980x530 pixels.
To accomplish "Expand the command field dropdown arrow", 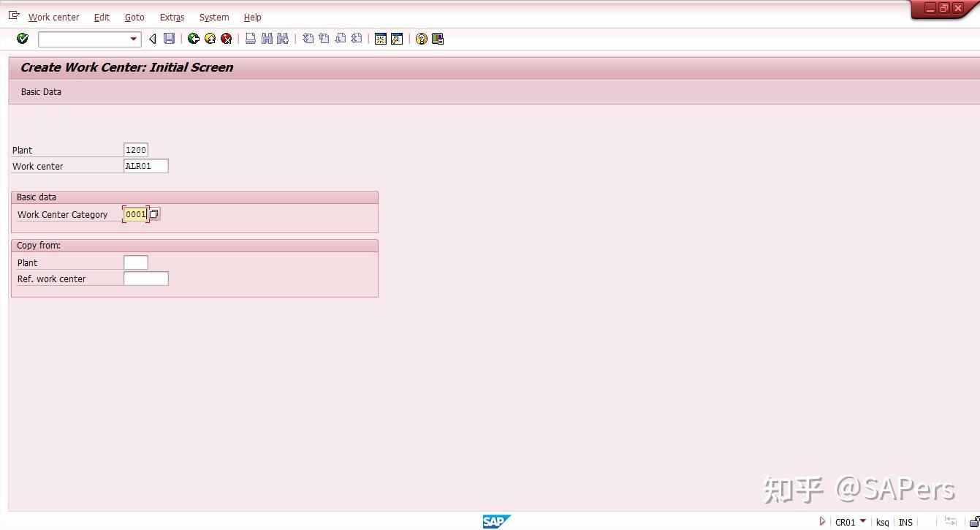I will click(132, 39).
